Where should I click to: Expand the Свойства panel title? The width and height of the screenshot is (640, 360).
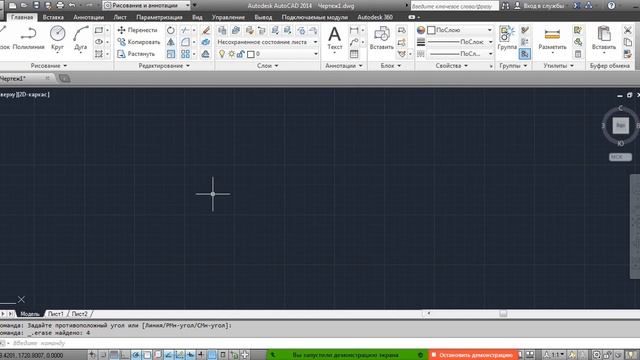(451, 66)
